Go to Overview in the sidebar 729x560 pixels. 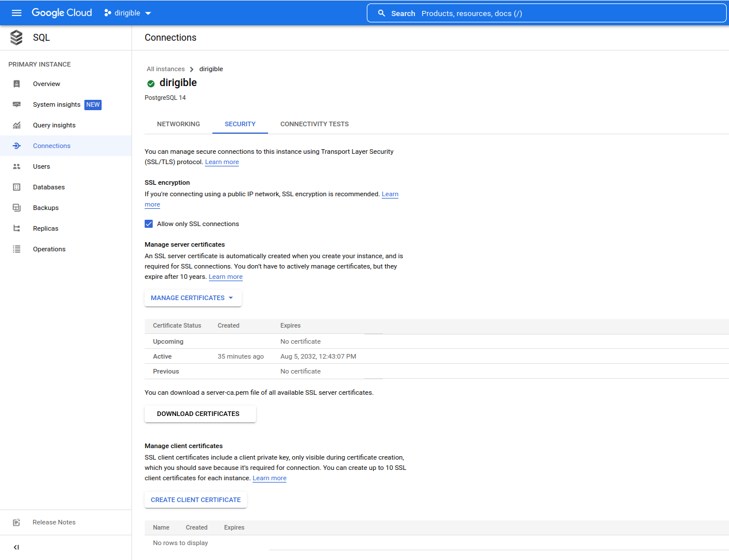[46, 84]
